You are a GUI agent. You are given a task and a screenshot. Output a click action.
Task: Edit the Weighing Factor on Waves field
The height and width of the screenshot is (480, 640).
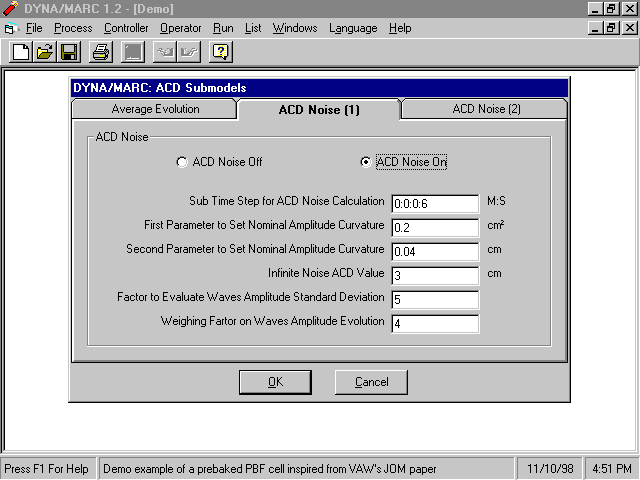pyautogui.click(x=435, y=324)
